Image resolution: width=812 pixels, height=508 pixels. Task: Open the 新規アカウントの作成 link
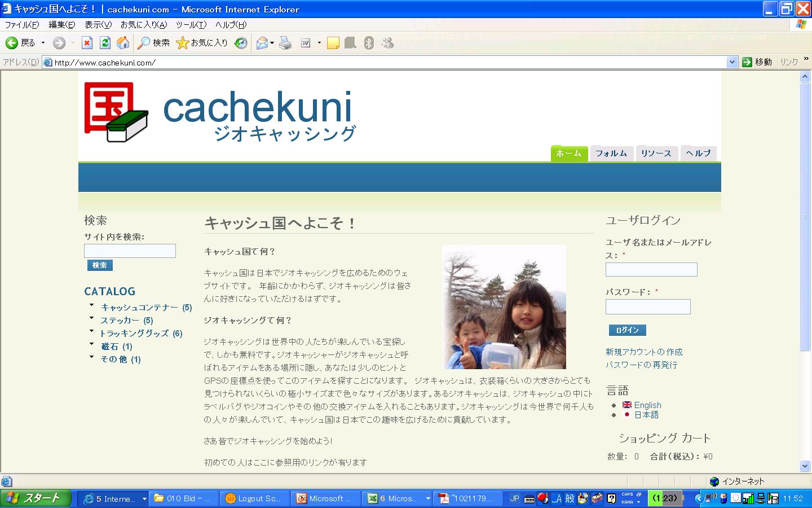click(644, 352)
